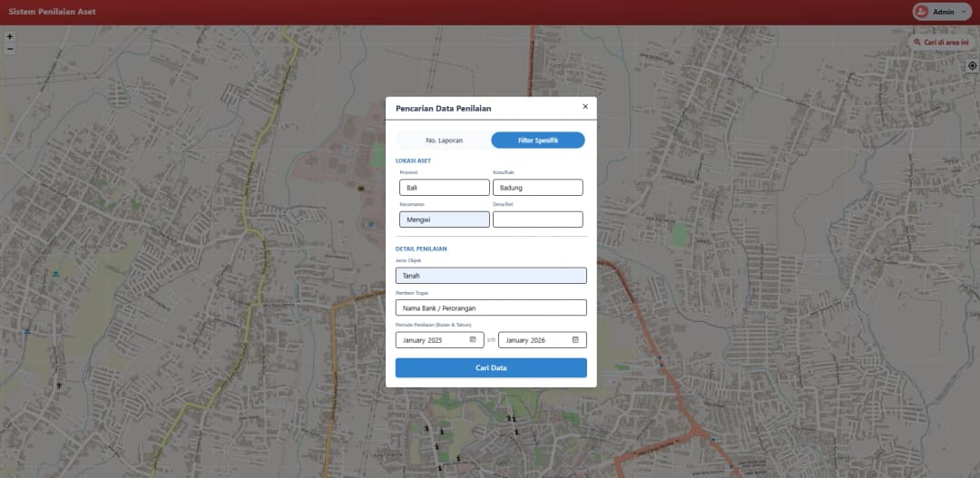Select the Filter Spesifik tab

tap(538, 141)
